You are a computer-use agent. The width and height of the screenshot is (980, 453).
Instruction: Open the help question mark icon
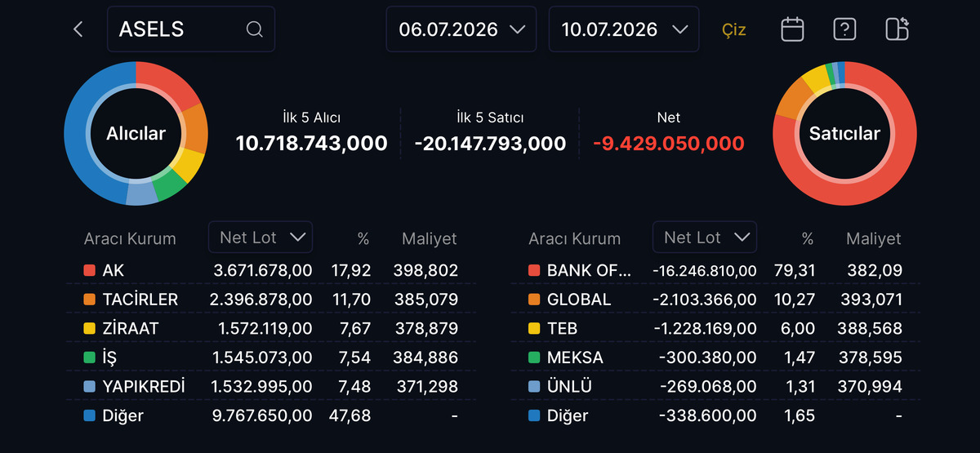pyautogui.click(x=844, y=29)
